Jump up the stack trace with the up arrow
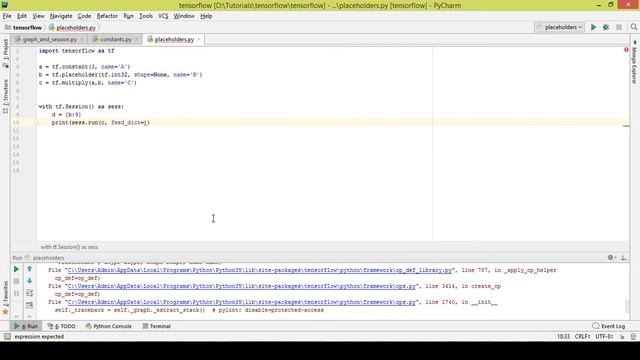 tap(29, 269)
